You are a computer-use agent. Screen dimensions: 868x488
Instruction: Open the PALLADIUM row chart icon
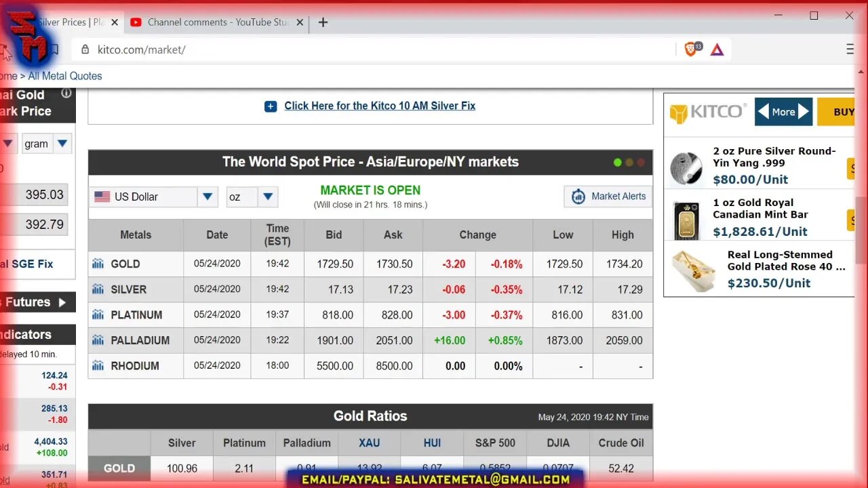[98, 340]
